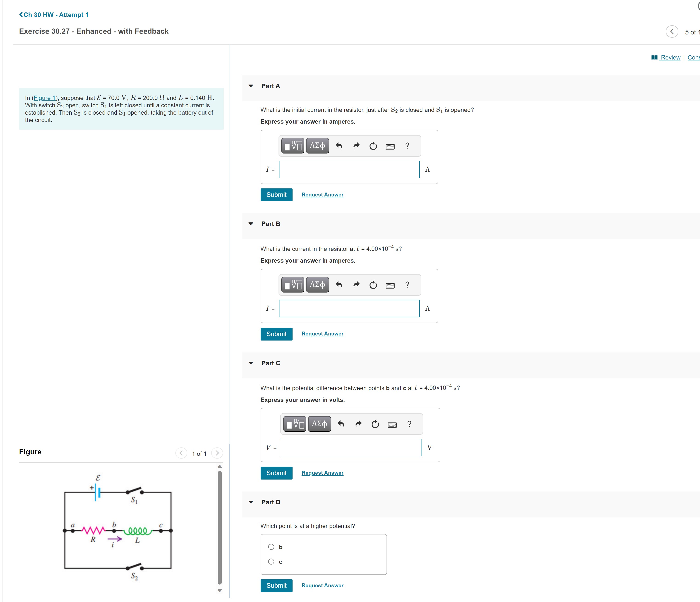This screenshot has height=602, width=700.
Task: Submit the answer for Part C
Action: pyautogui.click(x=276, y=473)
